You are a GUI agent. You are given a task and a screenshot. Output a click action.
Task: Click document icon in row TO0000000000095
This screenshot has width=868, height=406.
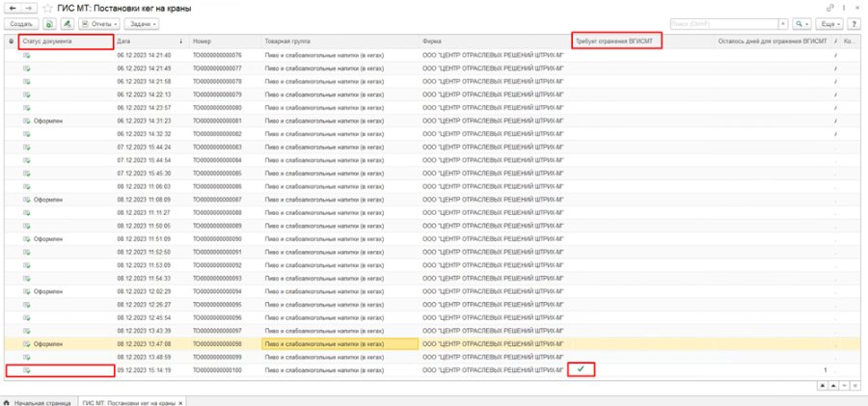(x=27, y=304)
